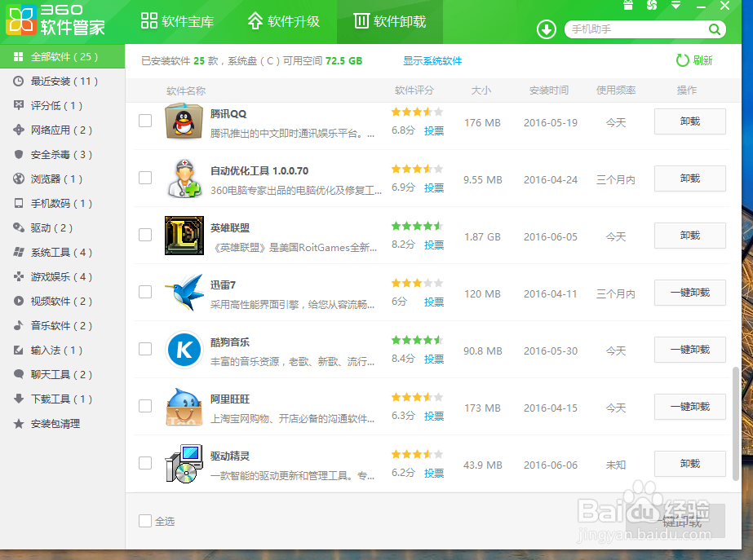Viewport: 753px width, 560px height.
Task: Click the 驱动精灵 computer icon
Action: (184, 464)
